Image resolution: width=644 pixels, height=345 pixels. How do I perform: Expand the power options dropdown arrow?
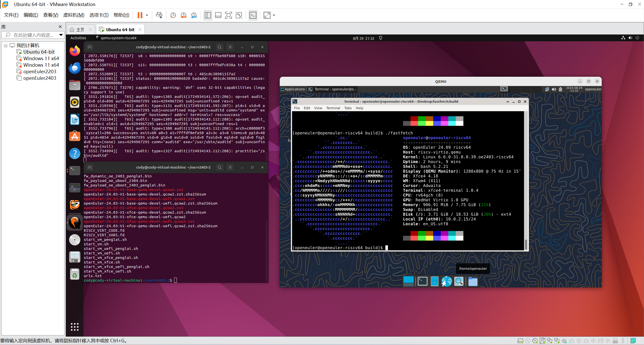coord(147,15)
